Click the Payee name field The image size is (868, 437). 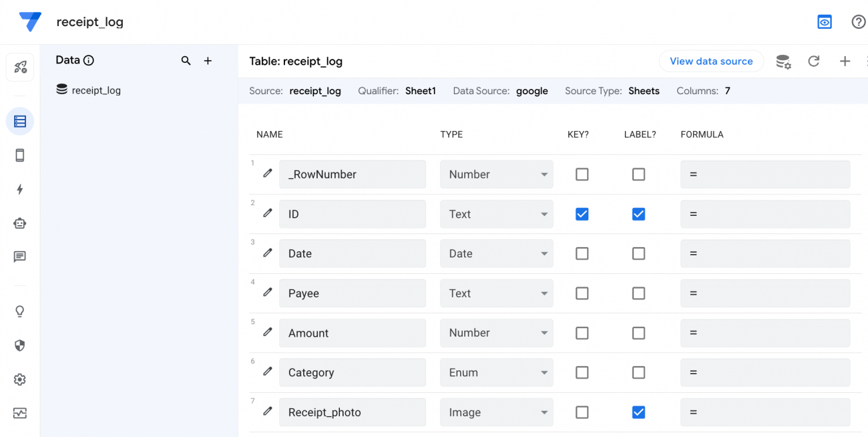pyautogui.click(x=353, y=293)
